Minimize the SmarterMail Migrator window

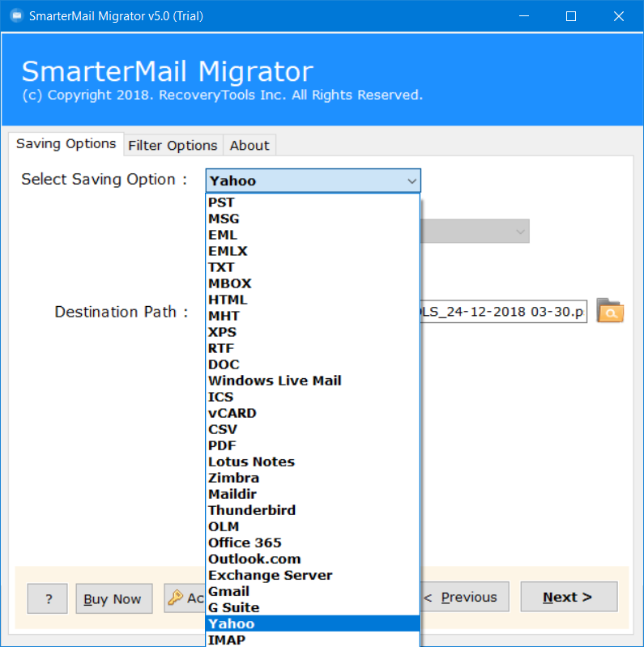coord(524,16)
